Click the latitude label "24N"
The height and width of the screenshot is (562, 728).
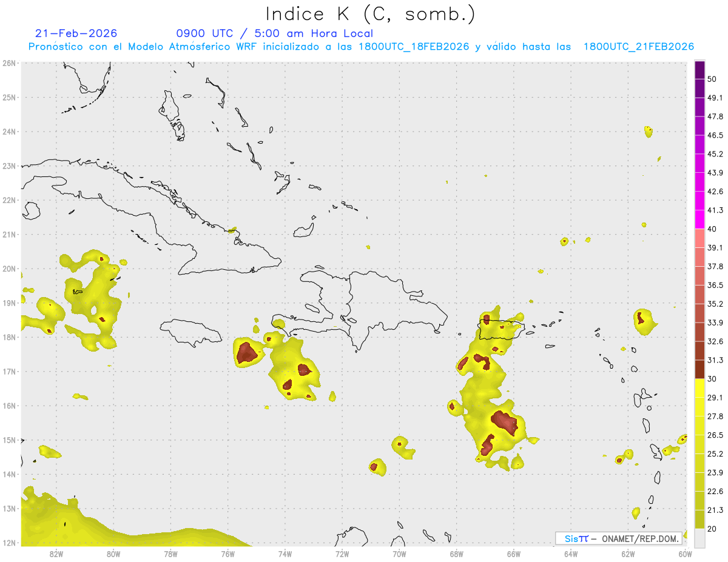coord(8,132)
